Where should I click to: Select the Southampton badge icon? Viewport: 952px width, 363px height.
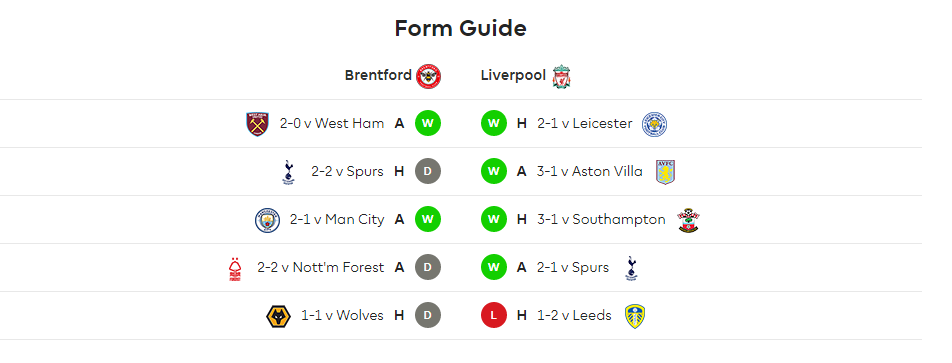coord(688,220)
